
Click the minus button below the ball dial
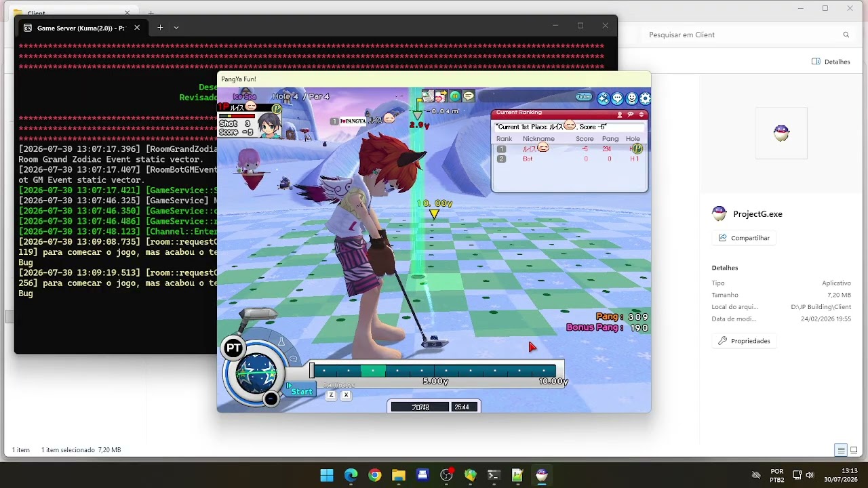(271, 399)
